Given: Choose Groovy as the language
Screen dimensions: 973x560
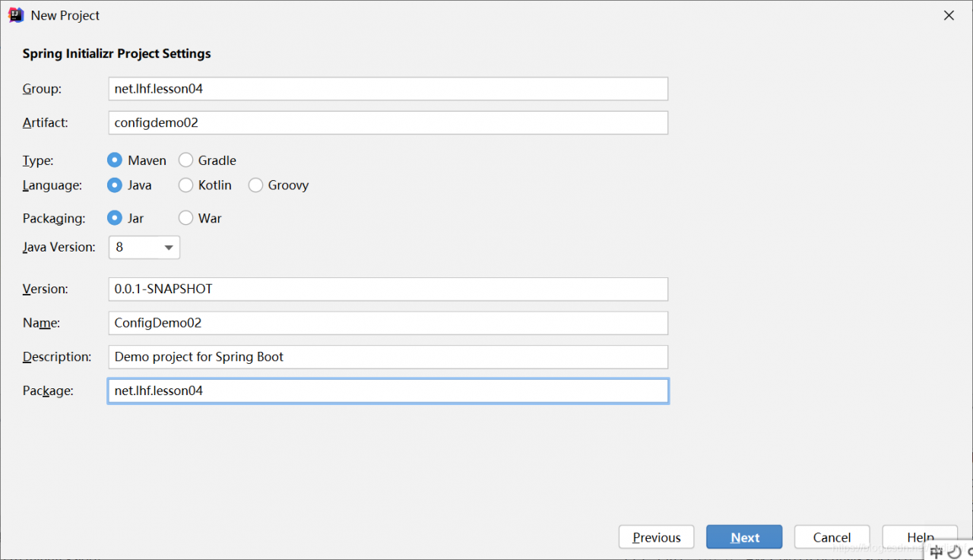Looking at the screenshot, I should pos(255,185).
